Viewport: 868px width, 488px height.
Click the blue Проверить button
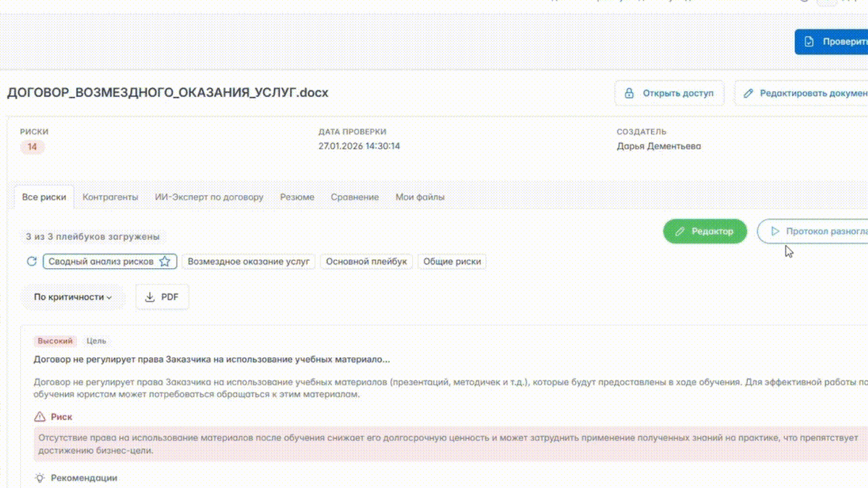(831, 42)
